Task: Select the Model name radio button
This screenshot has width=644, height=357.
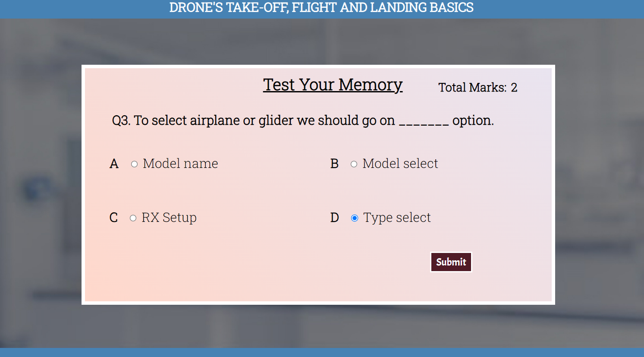Action: coord(135,164)
